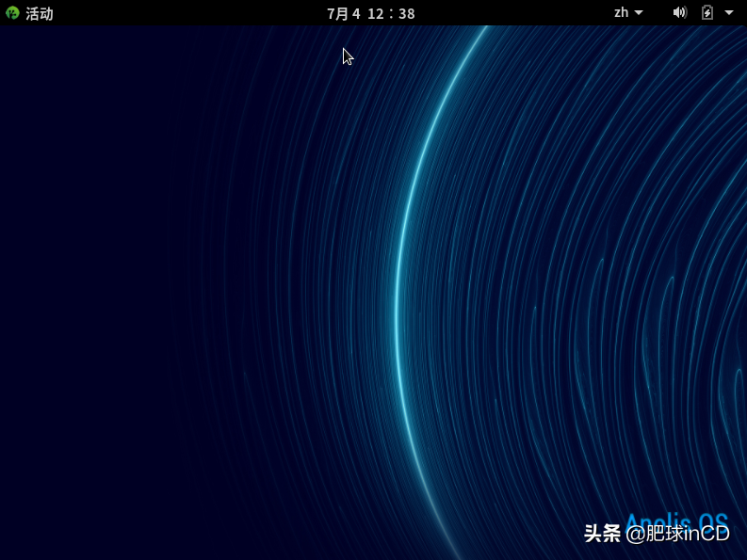Click the volume speaker icon
747x560 pixels.
[680, 12]
